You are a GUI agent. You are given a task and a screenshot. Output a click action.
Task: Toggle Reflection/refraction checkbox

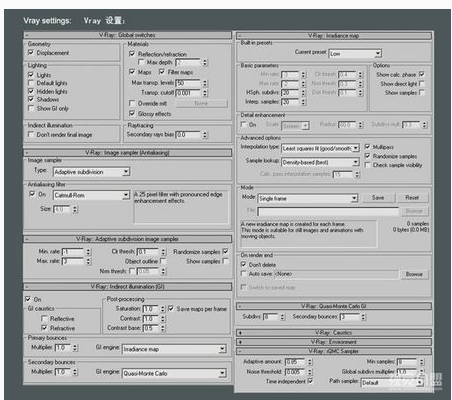(x=132, y=54)
